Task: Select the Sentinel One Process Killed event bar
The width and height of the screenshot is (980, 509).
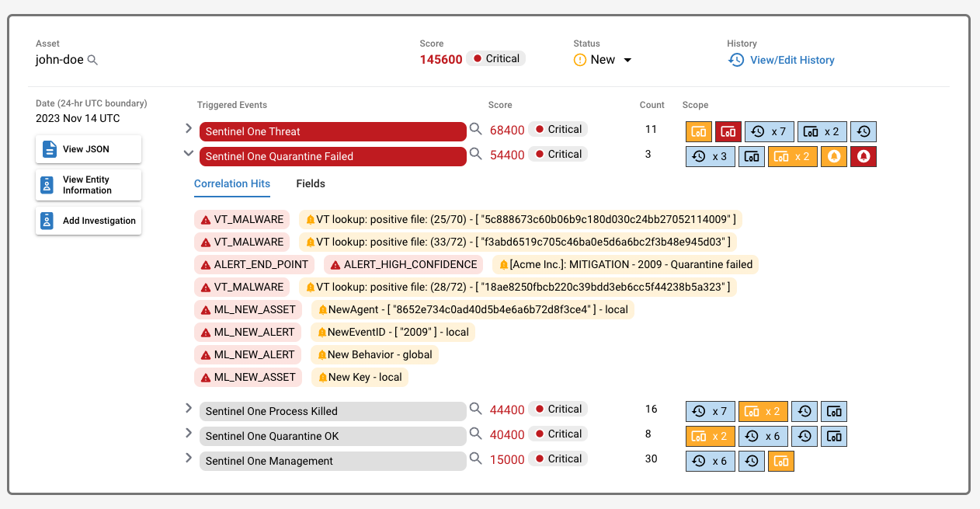Action: click(x=332, y=411)
